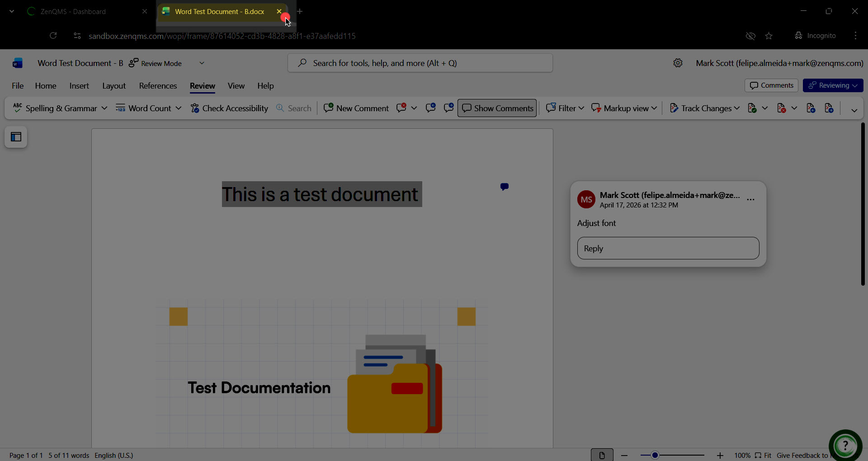The image size is (868, 461).
Task: Open the Track Changes dropdown
Action: click(x=704, y=108)
